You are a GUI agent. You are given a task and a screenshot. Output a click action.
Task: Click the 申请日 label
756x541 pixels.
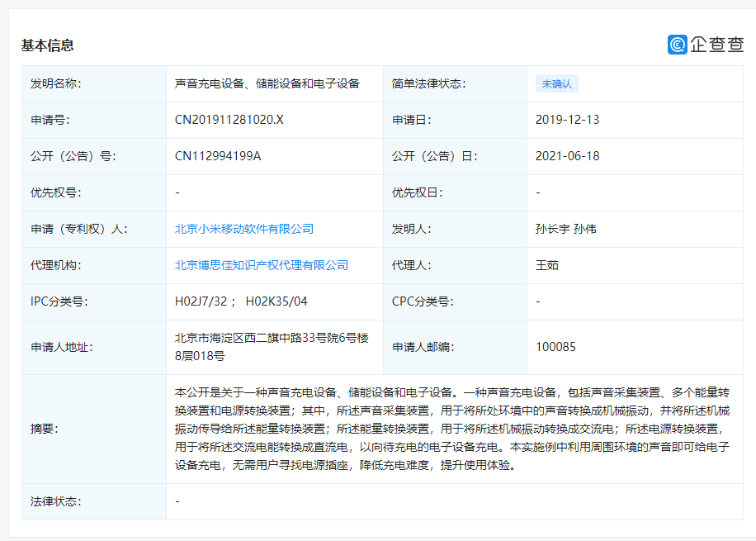[411, 120]
